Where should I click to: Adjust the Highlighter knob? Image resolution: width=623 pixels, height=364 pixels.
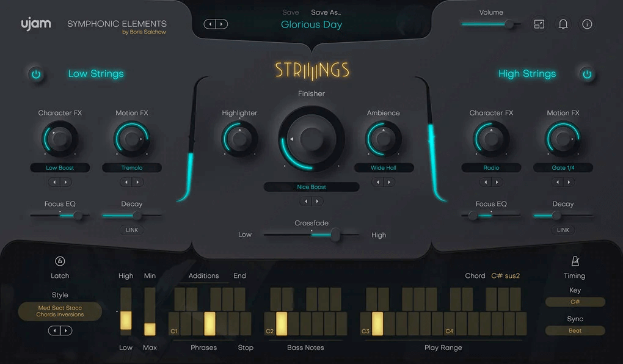click(239, 138)
